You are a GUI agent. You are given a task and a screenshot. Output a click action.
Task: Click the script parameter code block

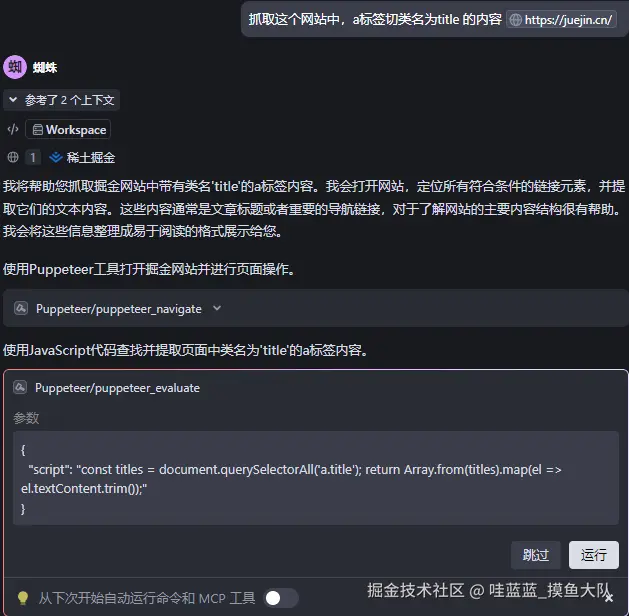coord(316,478)
